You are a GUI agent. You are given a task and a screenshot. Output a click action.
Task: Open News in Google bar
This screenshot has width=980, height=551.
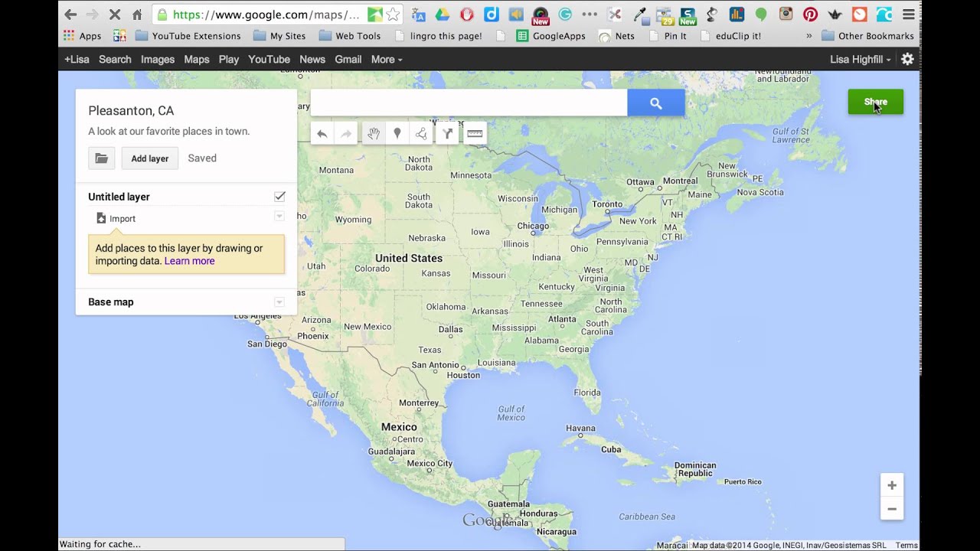click(x=312, y=59)
